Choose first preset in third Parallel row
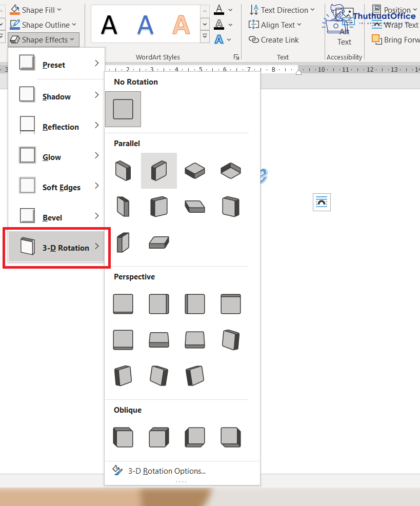Screen dimensions: 420x506 pyautogui.click(x=123, y=242)
